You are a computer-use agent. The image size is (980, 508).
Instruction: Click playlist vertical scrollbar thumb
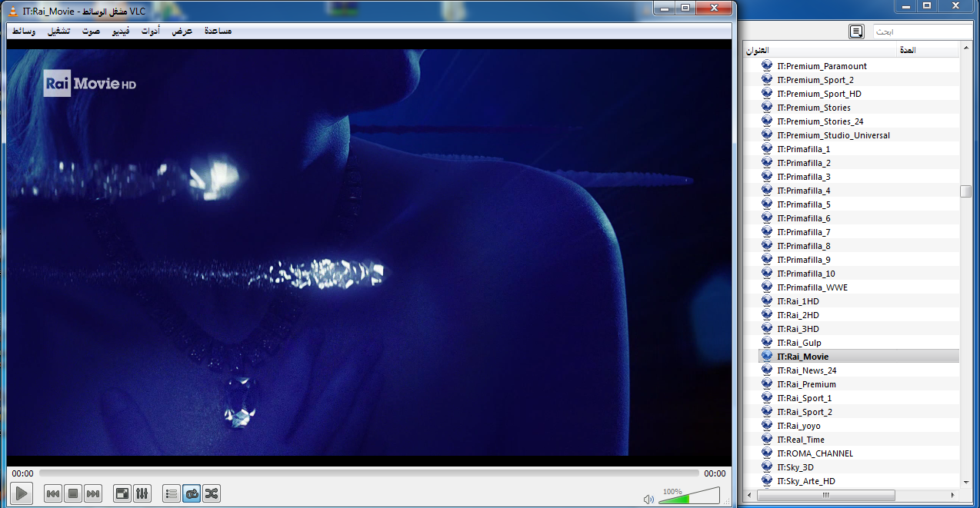(966, 191)
